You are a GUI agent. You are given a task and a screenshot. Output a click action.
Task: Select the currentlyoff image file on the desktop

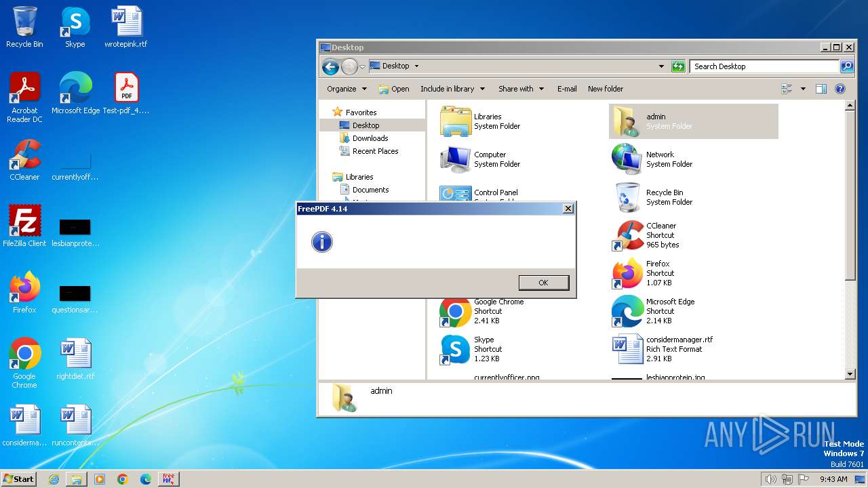(75, 167)
